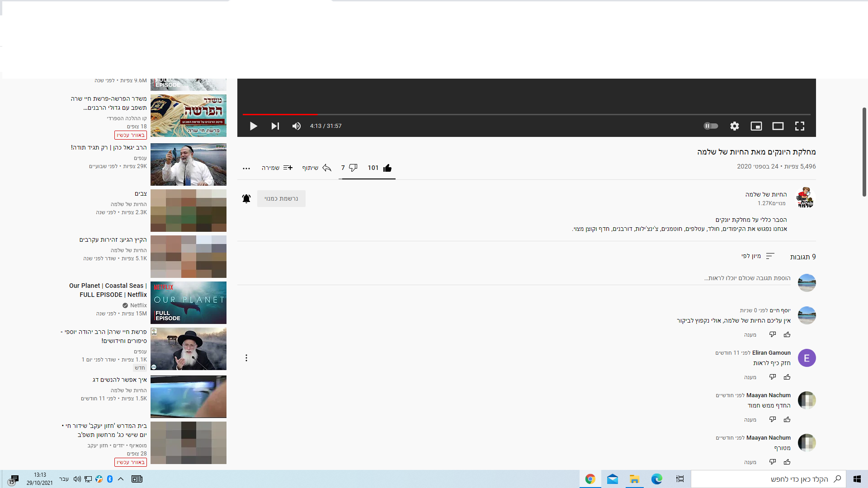868x488 pixels.
Task: Like the video with thumbs up
Action: tap(387, 168)
